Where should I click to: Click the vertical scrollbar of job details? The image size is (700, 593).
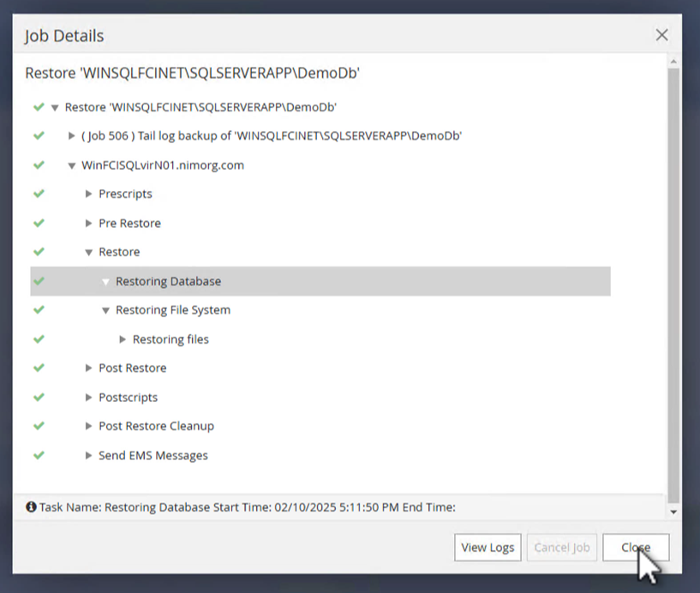(673, 283)
